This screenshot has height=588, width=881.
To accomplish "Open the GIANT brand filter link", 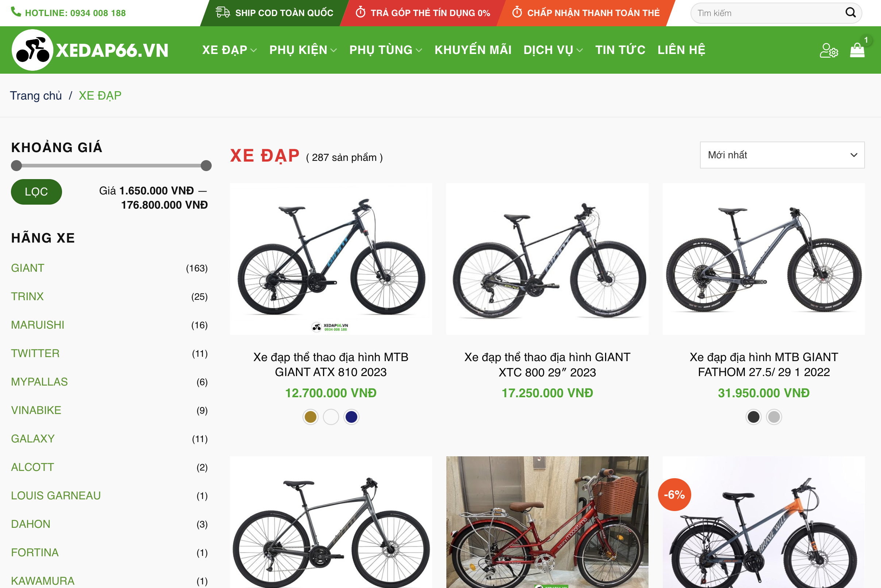I will coord(27,268).
